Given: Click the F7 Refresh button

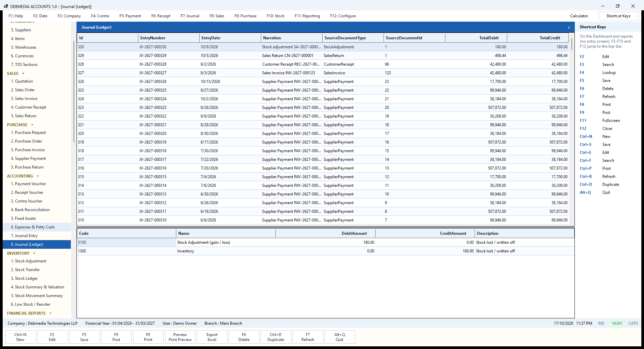Looking at the screenshot, I should [x=308, y=337].
